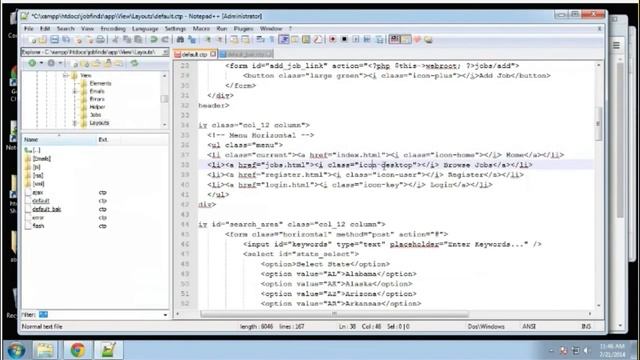
Task: Click the Filter input field
Action: [100, 315]
